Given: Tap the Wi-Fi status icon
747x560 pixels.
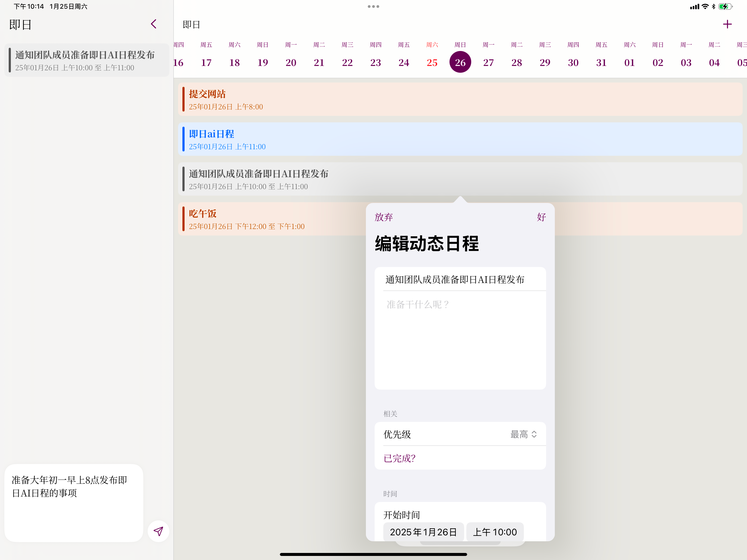Looking at the screenshot, I should [705, 7].
